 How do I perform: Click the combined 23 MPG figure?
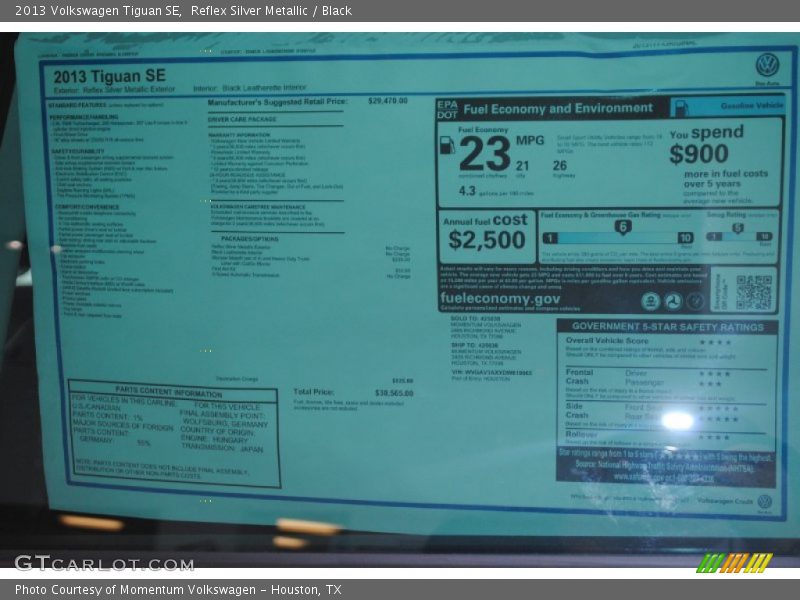(485, 154)
